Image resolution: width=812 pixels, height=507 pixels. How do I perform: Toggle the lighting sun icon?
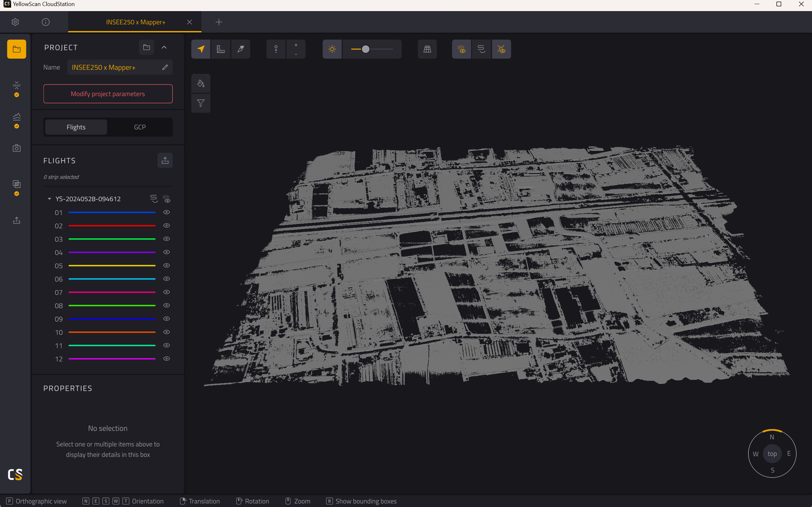pos(332,49)
